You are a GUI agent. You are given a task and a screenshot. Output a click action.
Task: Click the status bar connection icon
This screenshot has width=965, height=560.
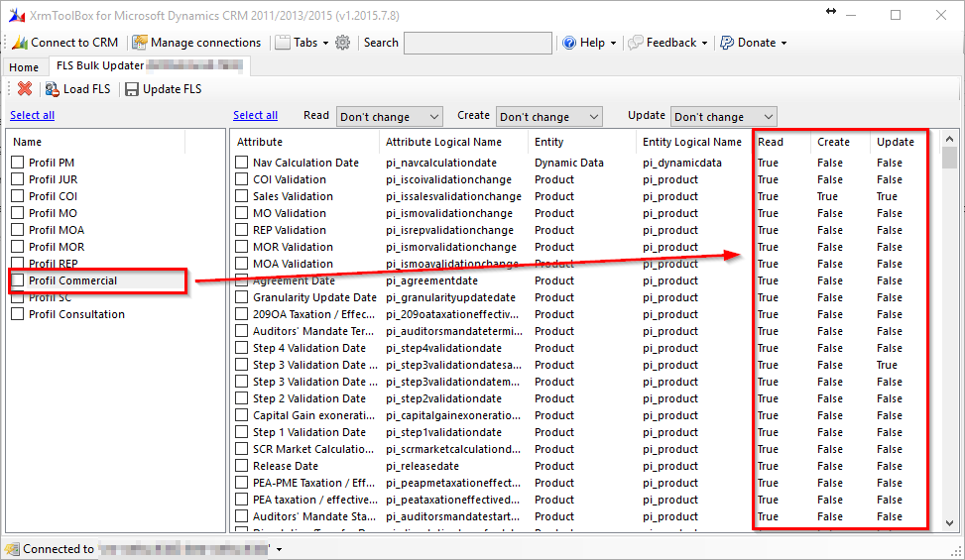[x=12, y=548]
